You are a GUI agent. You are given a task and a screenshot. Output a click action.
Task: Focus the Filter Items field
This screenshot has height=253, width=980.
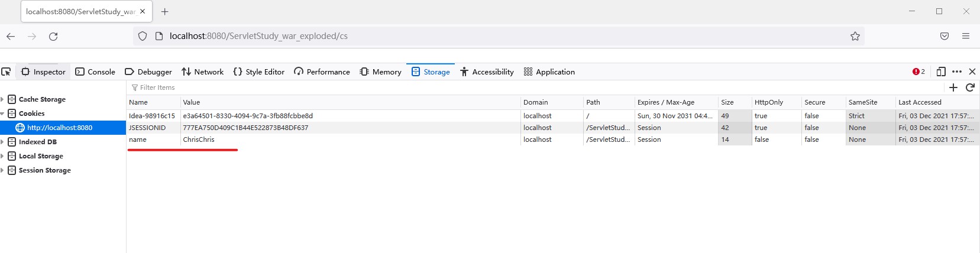(237, 87)
